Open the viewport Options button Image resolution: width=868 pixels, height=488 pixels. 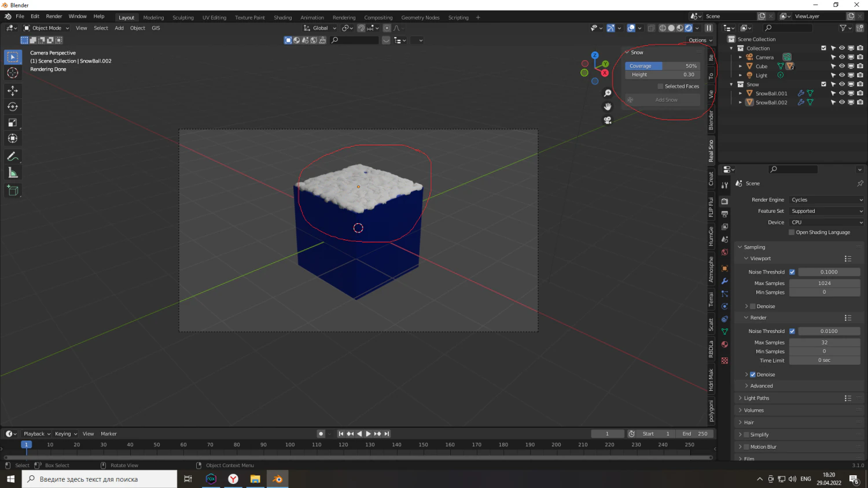coord(700,40)
